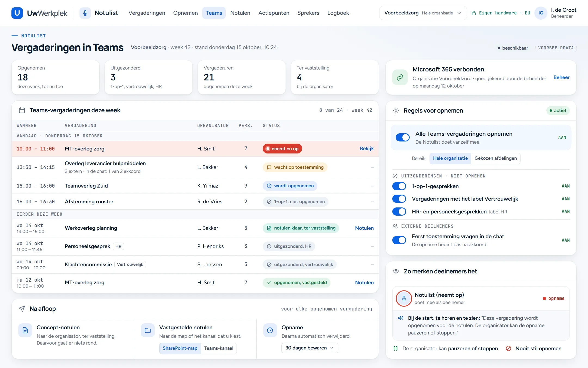Open Notulen link for Werkoverleg planning
The width and height of the screenshot is (588, 368).
tap(364, 228)
